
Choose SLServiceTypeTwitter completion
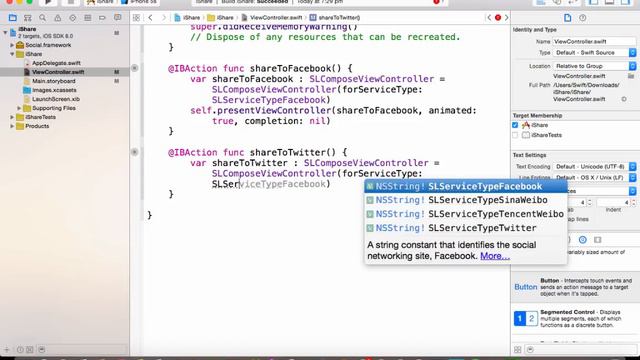(466, 228)
